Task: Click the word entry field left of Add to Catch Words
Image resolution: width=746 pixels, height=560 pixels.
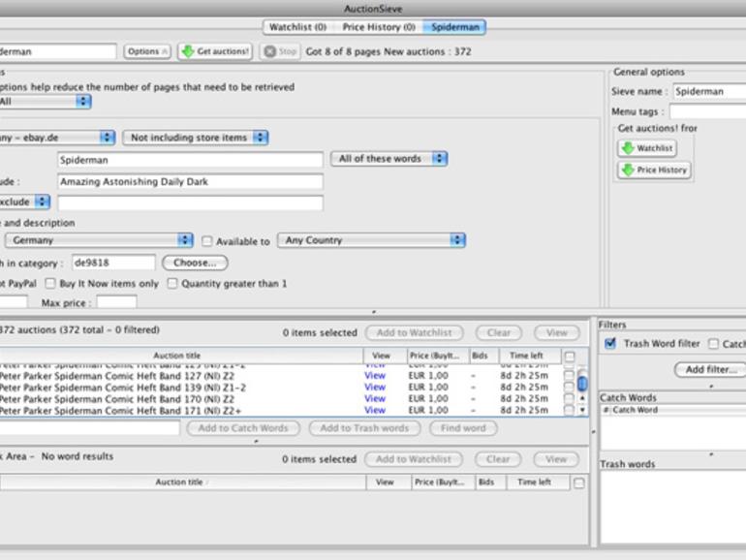Action: pyautogui.click(x=90, y=427)
